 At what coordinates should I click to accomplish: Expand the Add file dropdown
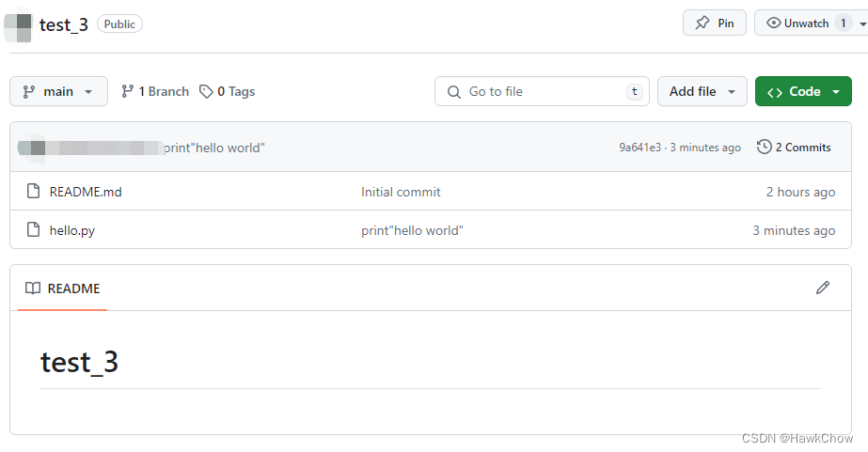(x=702, y=91)
